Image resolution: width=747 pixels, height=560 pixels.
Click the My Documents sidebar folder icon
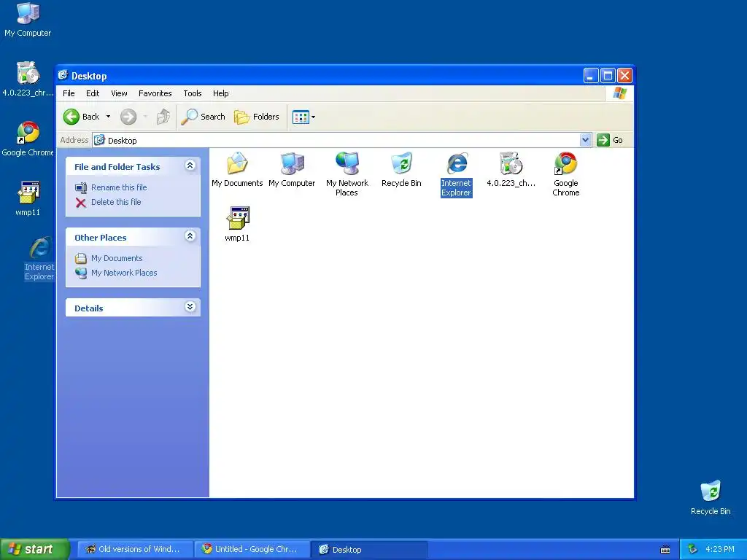pyautogui.click(x=81, y=259)
